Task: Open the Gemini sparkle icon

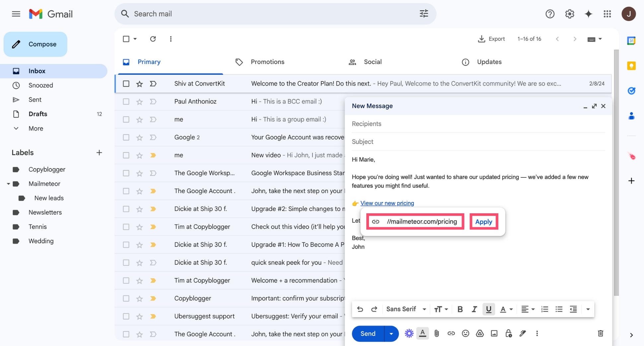Action: 588,14
